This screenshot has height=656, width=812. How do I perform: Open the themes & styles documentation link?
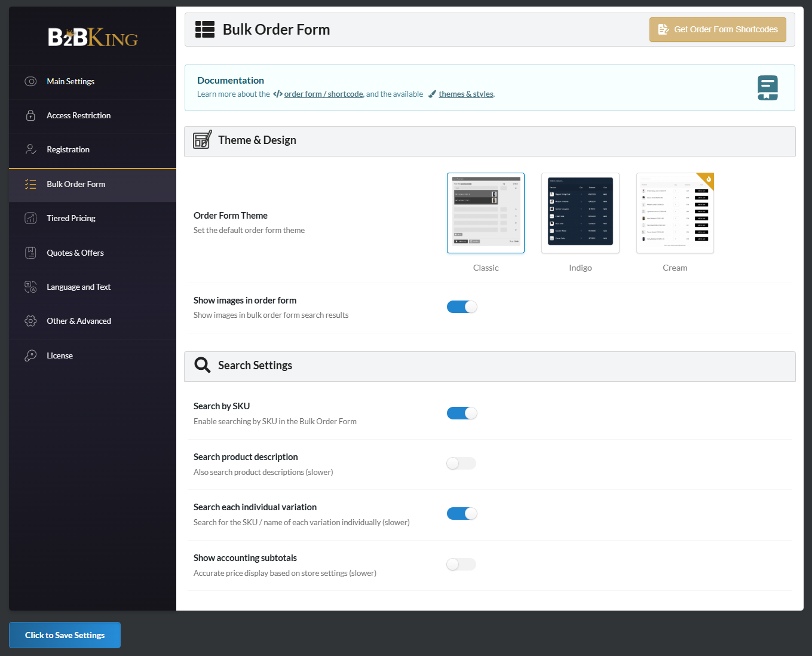pyautogui.click(x=465, y=94)
